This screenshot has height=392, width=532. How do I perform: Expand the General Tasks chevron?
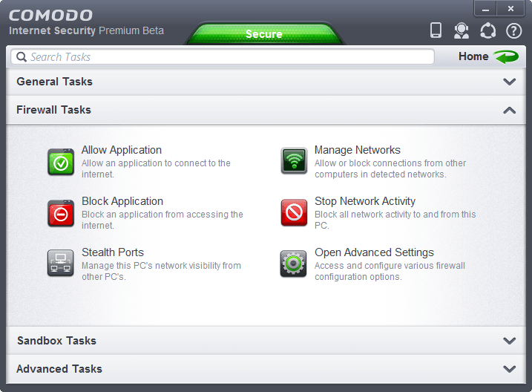[x=509, y=82]
